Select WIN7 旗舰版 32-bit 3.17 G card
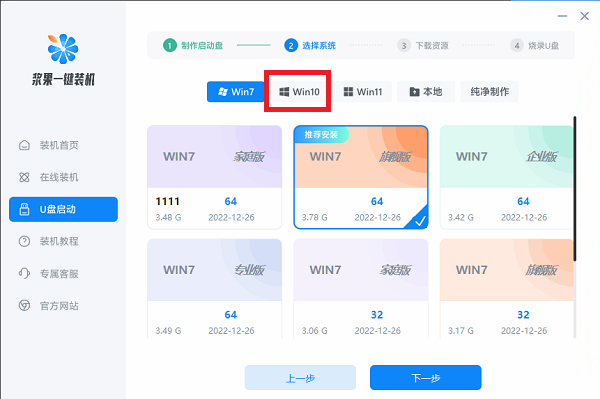Screen dimensions: 600x399 point(507,289)
